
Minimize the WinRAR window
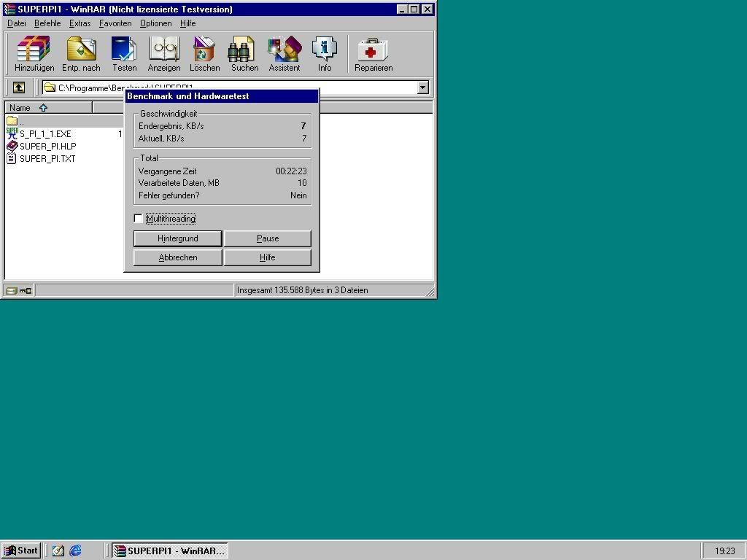[x=402, y=9]
